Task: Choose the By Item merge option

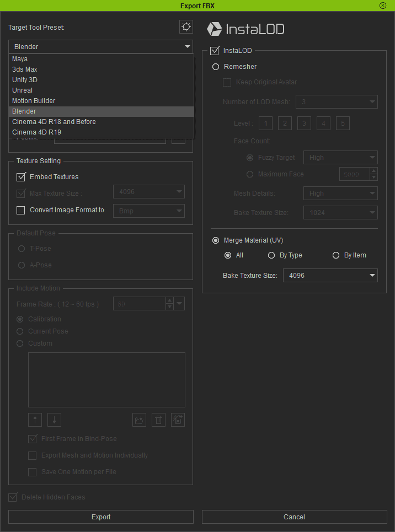Action: tap(336, 255)
